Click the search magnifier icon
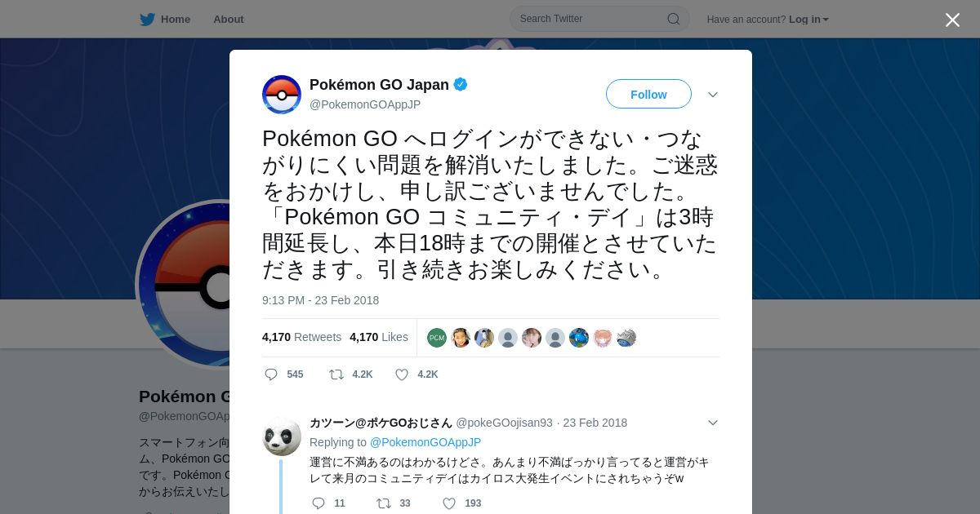This screenshot has width=980, height=514. 674,19
